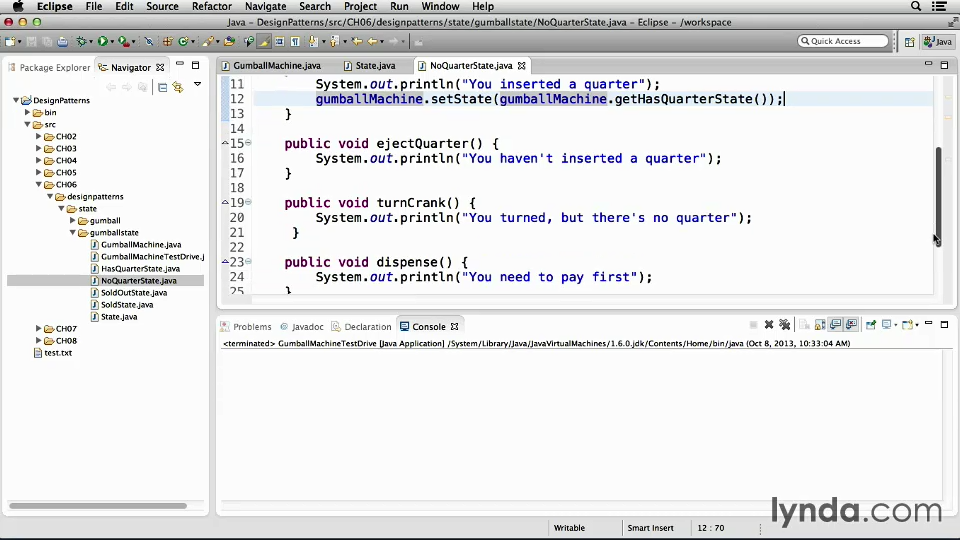Go back with yellow Back arrow icon

click(x=372, y=42)
